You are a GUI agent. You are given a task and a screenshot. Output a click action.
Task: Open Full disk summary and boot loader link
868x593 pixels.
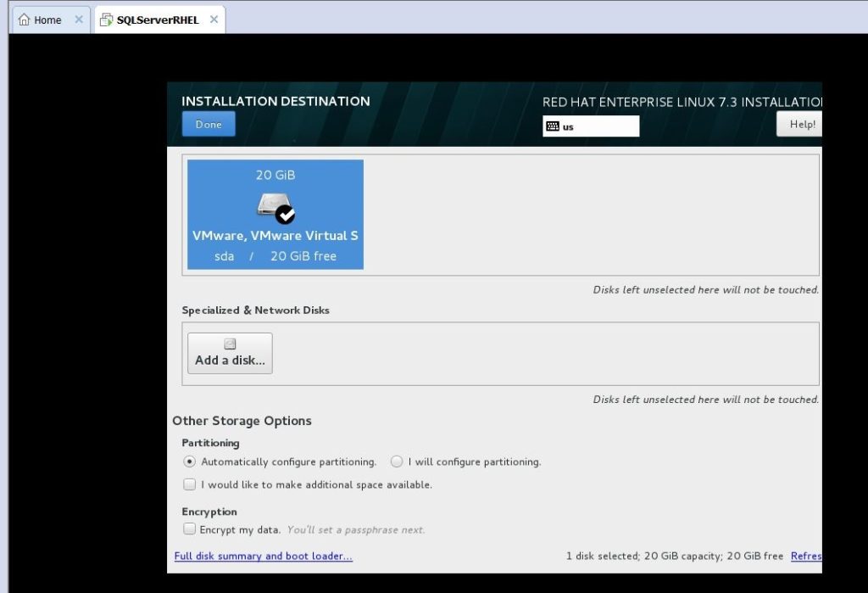point(263,557)
